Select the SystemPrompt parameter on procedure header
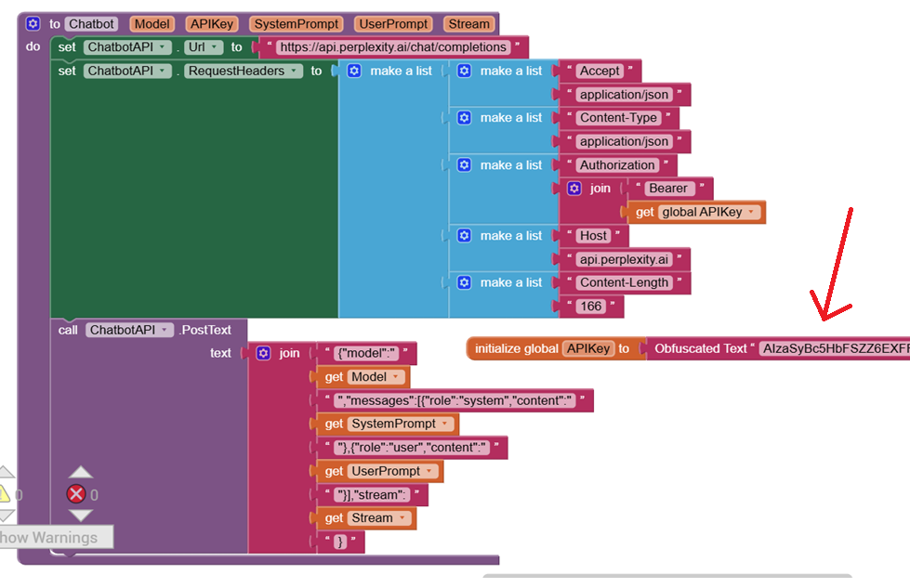910x588 pixels. click(x=296, y=24)
